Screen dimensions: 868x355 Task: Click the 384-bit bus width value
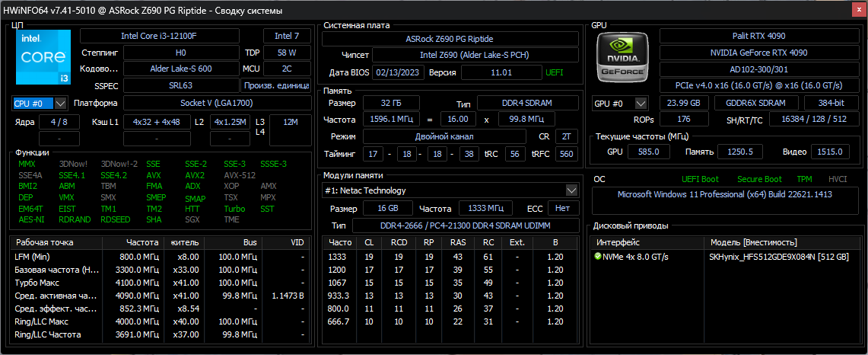(x=832, y=103)
